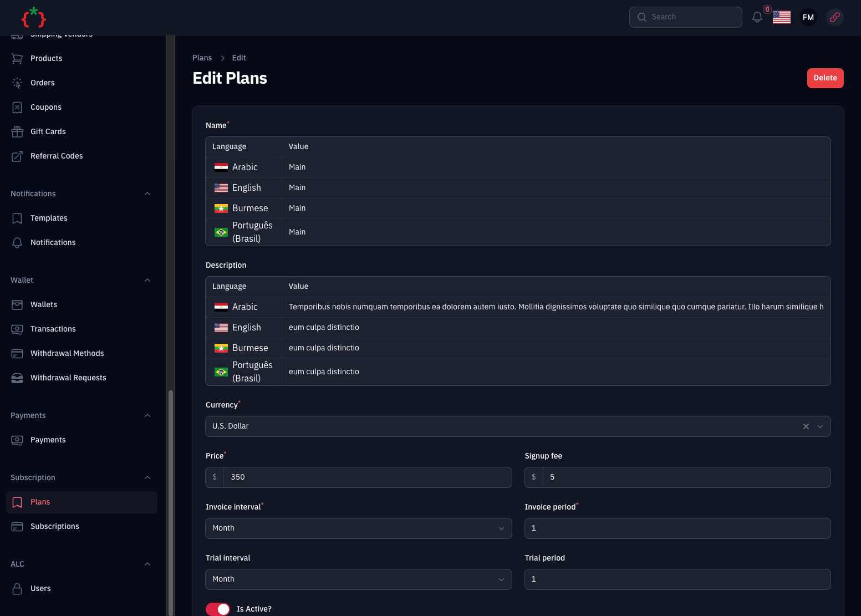
Task: Click the notification bell icon
Action: point(757,17)
